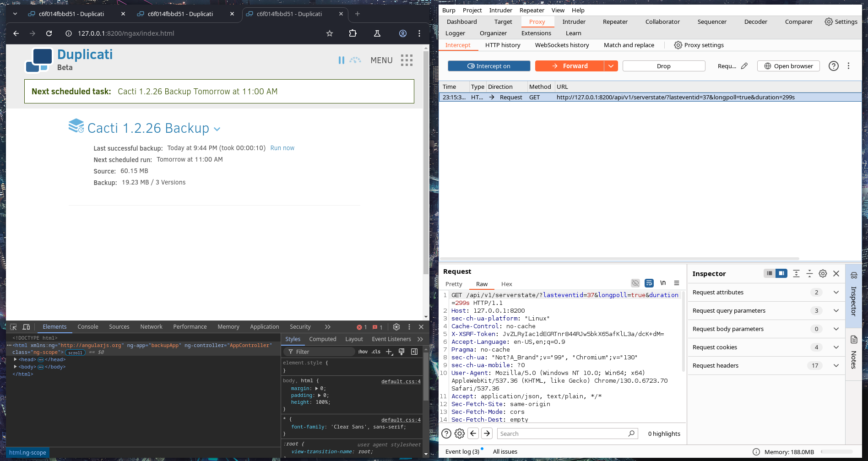The width and height of the screenshot is (868, 461).
Task: Open the browser extensions puzzle icon
Action: [x=353, y=33]
